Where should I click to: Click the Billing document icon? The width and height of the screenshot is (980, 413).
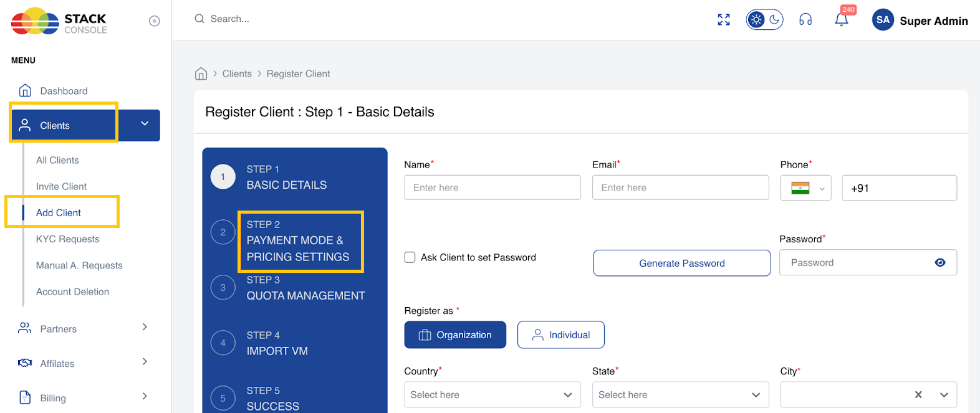coord(25,397)
